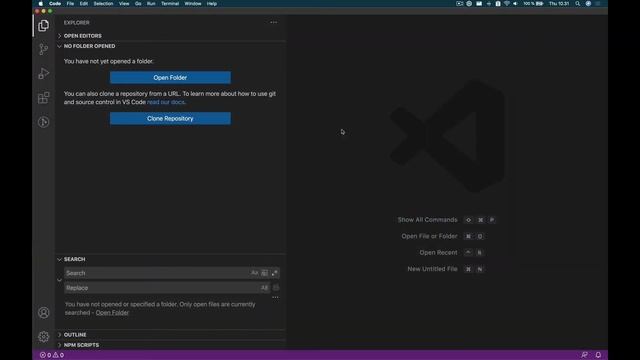640x360 pixels.
Task: Open the Run menu
Action: 151,4
